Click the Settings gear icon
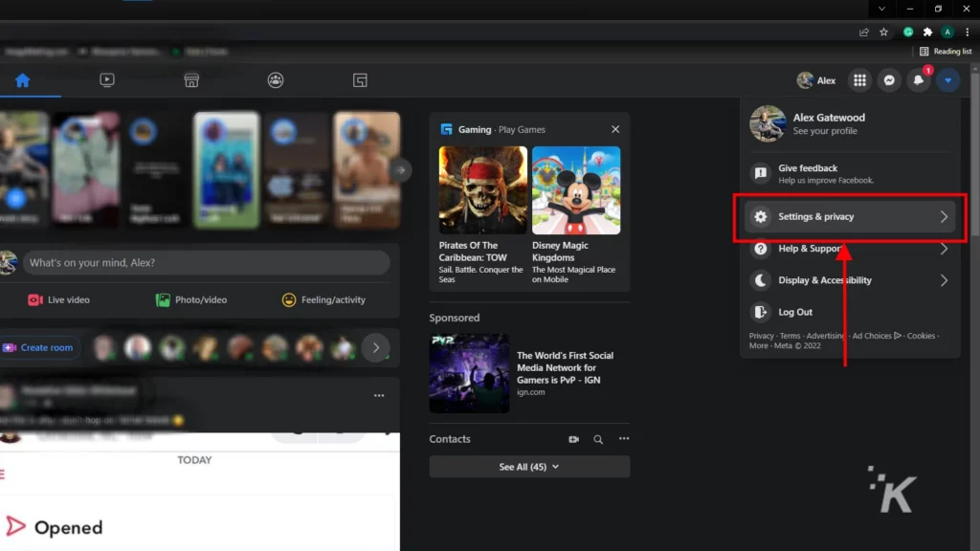This screenshot has height=551, width=980. (761, 217)
